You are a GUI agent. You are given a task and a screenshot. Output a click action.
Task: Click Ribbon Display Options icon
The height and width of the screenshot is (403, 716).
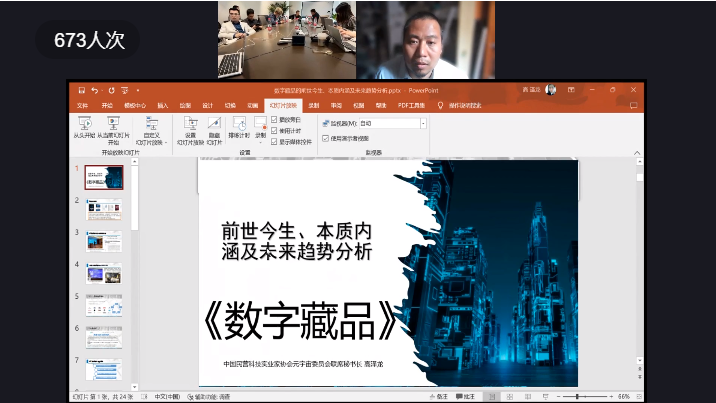click(x=571, y=90)
